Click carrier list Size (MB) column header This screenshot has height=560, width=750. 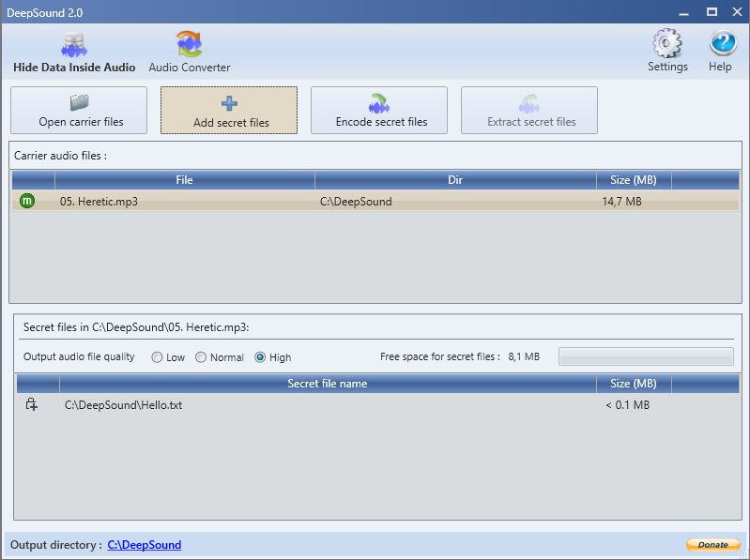[x=633, y=180]
